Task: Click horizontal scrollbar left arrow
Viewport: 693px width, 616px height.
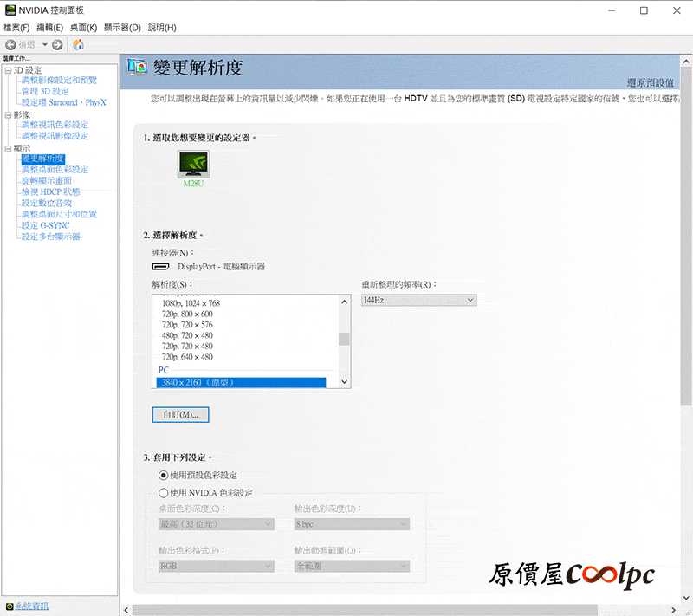Action: click(x=126, y=610)
